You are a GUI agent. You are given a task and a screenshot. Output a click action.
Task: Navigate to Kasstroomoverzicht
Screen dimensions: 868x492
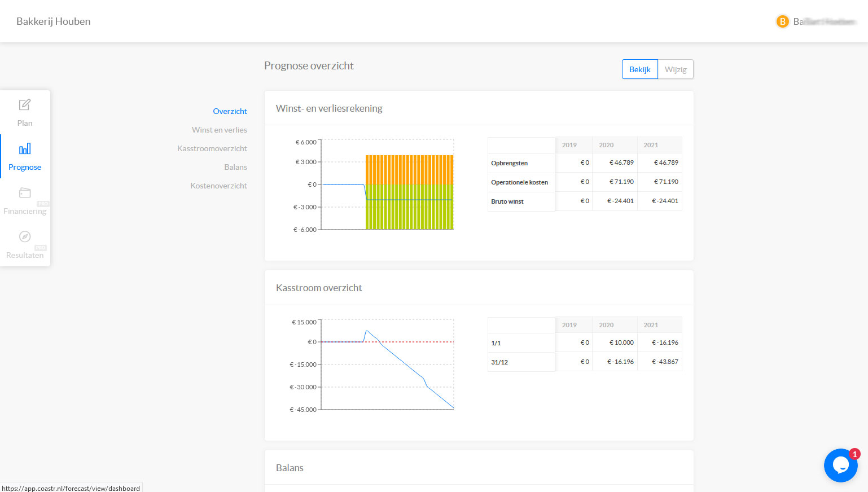pyautogui.click(x=212, y=148)
